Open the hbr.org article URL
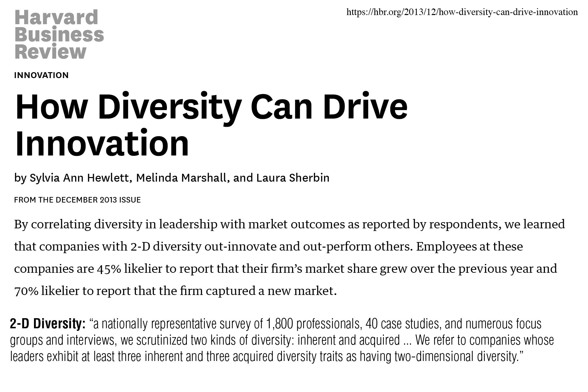The width and height of the screenshot is (588, 392). (462, 12)
